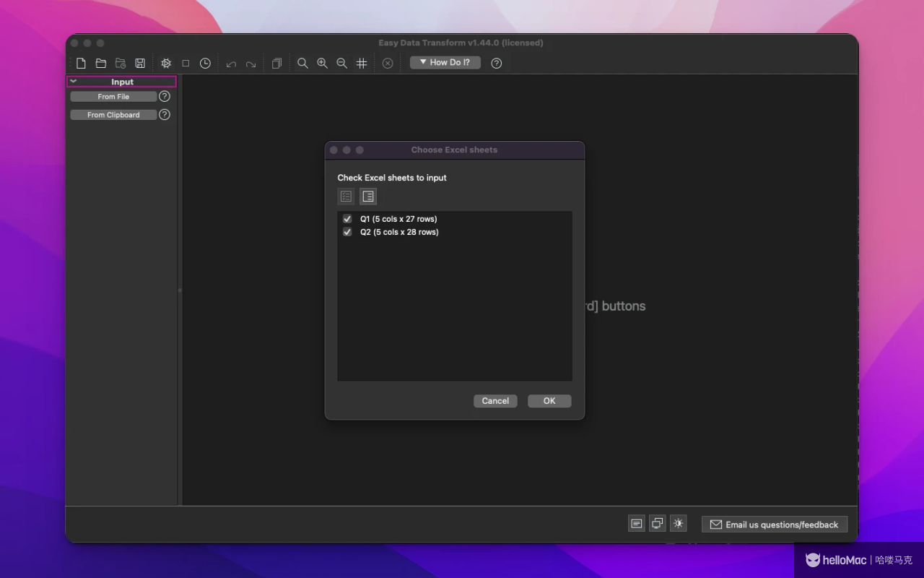Viewport: 924px width, 578px height.
Task: Uncheck all sheets icon in dialog
Action: click(x=368, y=197)
